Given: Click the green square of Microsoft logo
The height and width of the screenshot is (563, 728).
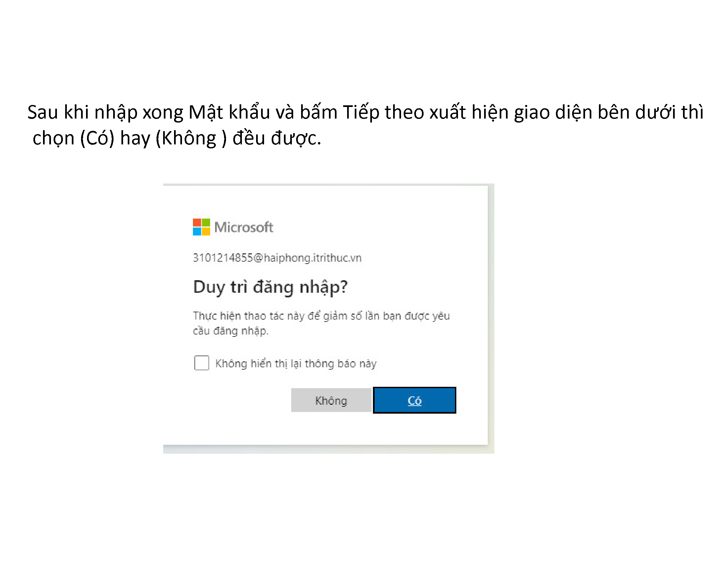Looking at the screenshot, I should click(206, 223).
